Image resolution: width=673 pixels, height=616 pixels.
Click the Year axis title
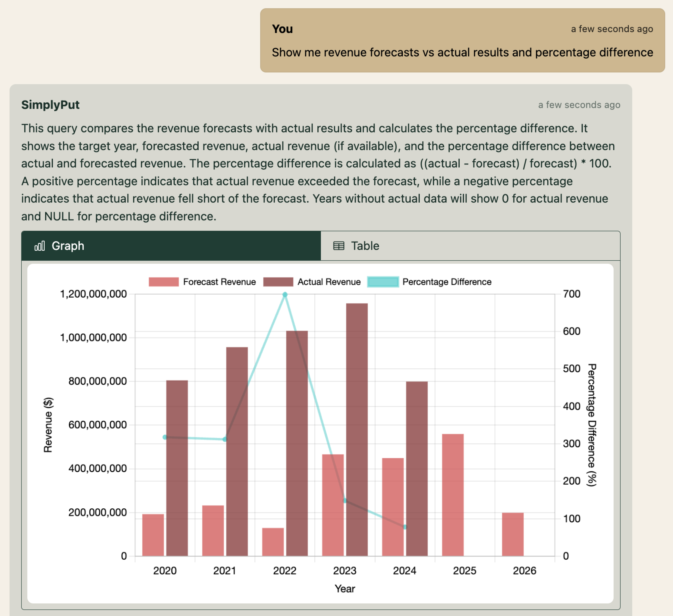pyautogui.click(x=345, y=589)
